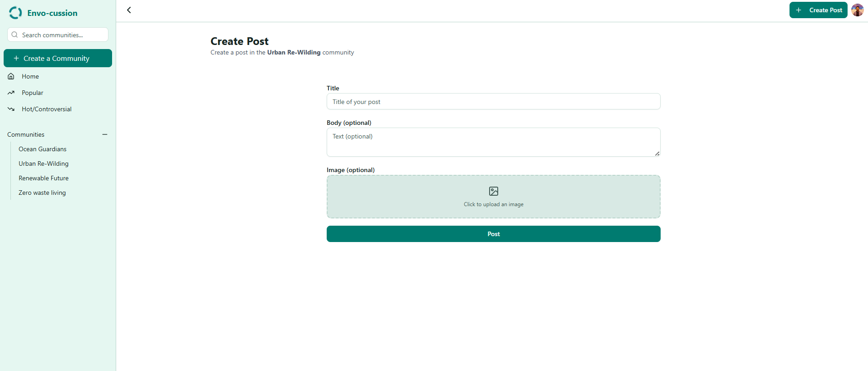Click the Create Post button in header
868x371 pixels.
(818, 10)
